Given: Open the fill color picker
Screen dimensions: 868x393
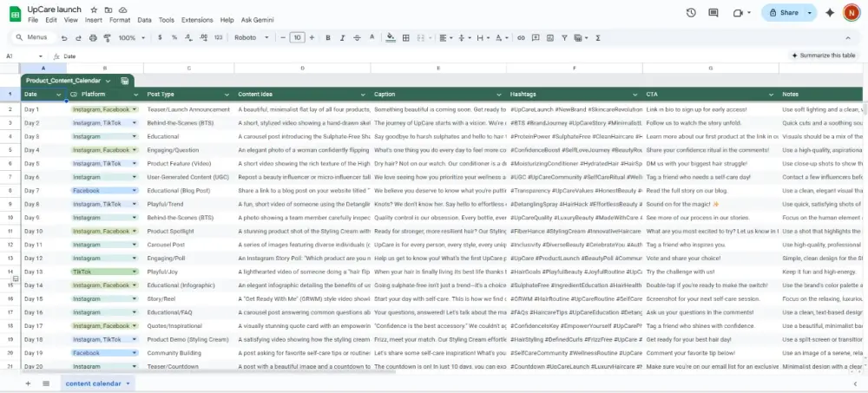Looking at the screenshot, I should [x=391, y=37].
